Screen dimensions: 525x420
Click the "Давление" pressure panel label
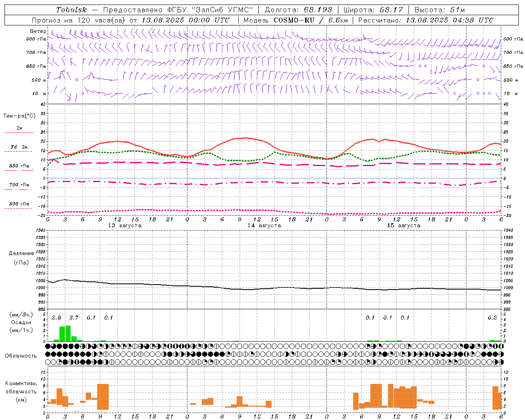[21, 253]
